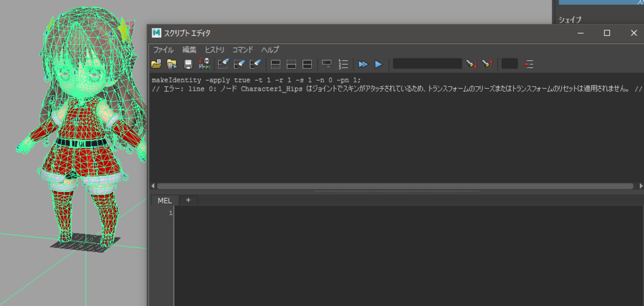Click the makeIdentity command line in history
This screenshot has height=306, width=644.
(x=256, y=80)
